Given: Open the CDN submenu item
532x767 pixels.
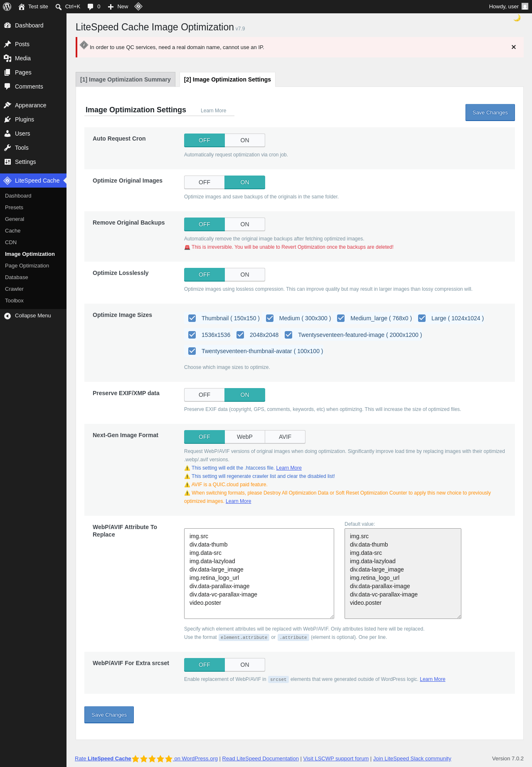Looking at the screenshot, I should [11, 242].
